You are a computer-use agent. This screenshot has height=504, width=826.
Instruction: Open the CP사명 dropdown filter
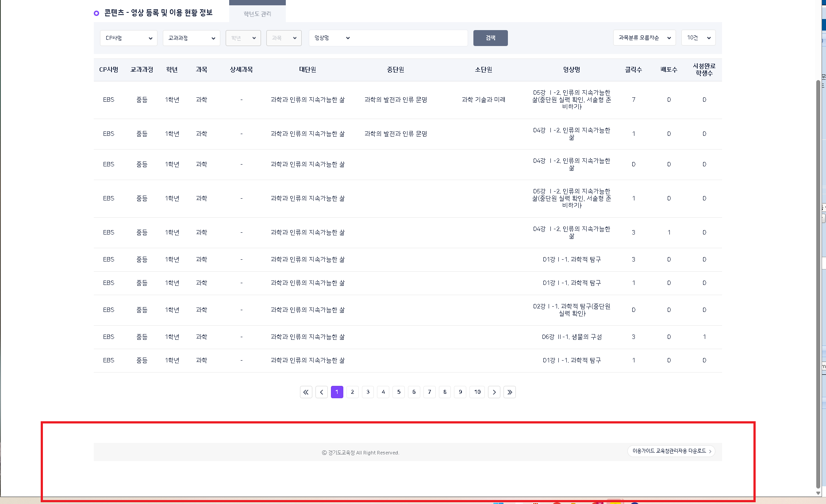coord(129,38)
